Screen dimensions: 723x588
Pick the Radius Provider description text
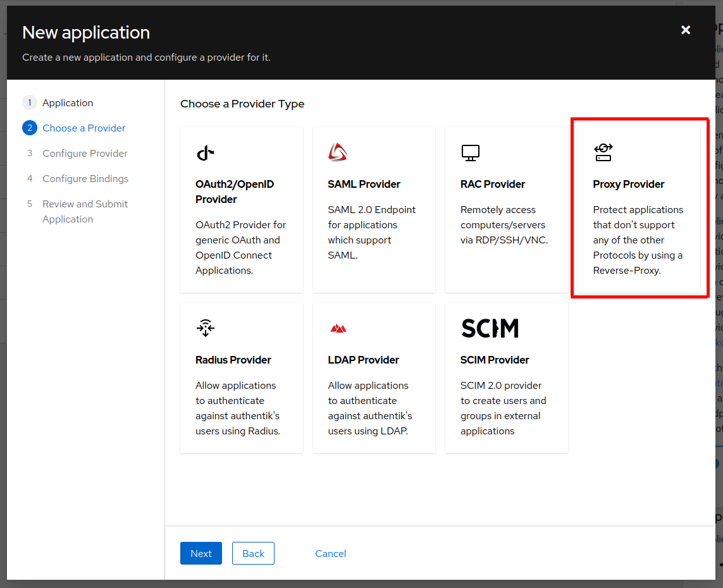pos(238,408)
